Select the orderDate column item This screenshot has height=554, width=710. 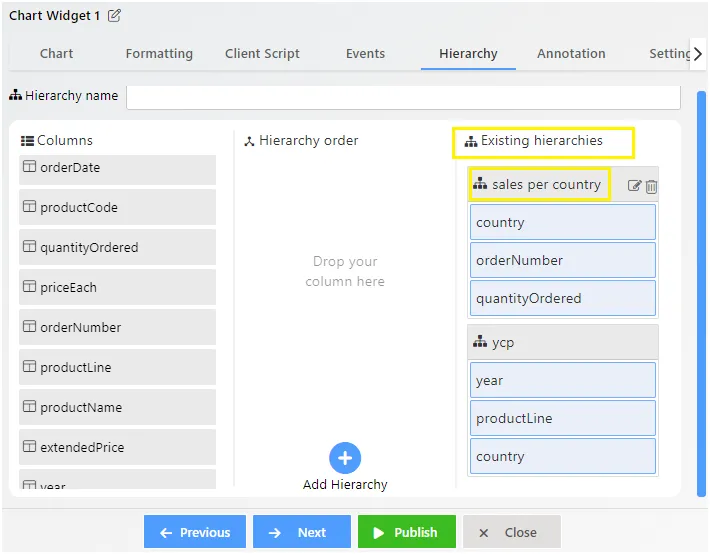[117, 169]
